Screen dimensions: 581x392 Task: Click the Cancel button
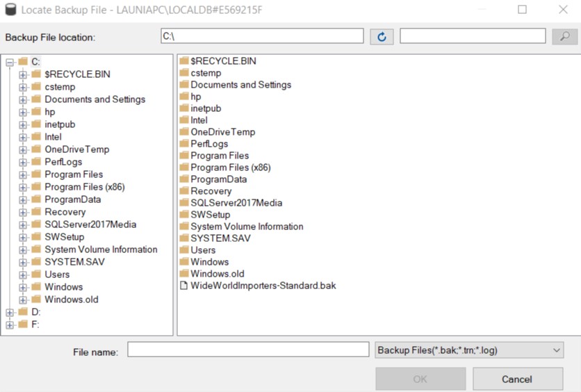pos(517,379)
